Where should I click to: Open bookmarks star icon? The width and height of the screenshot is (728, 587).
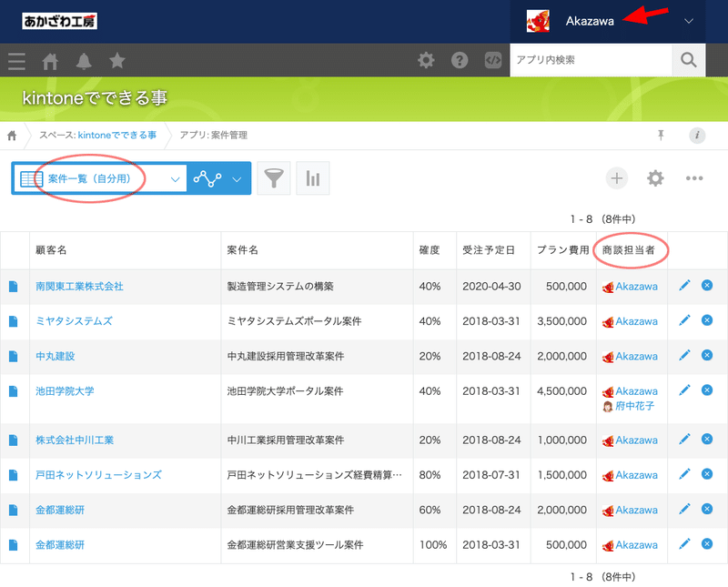tap(117, 60)
